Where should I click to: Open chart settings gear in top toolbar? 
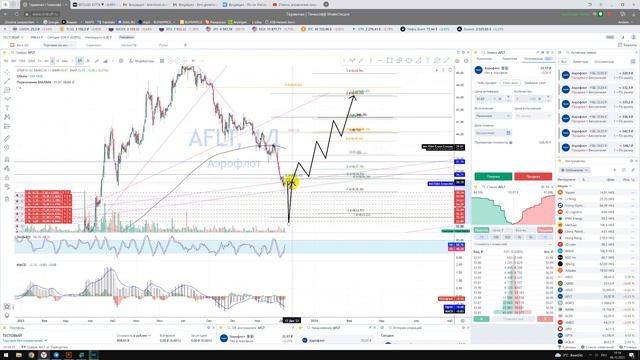pyautogui.click(x=121, y=61)
